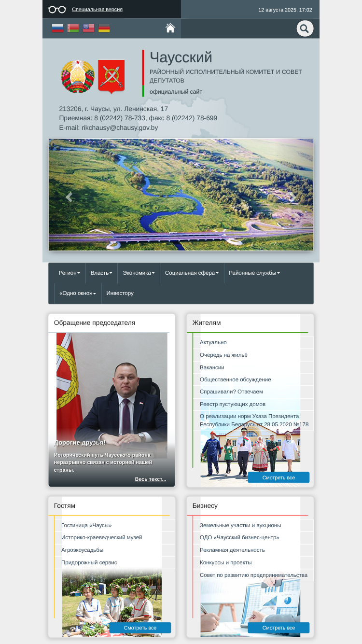Open Земельные участки и аукционы link
Screen dimensions: 362x644
point(240,525)
